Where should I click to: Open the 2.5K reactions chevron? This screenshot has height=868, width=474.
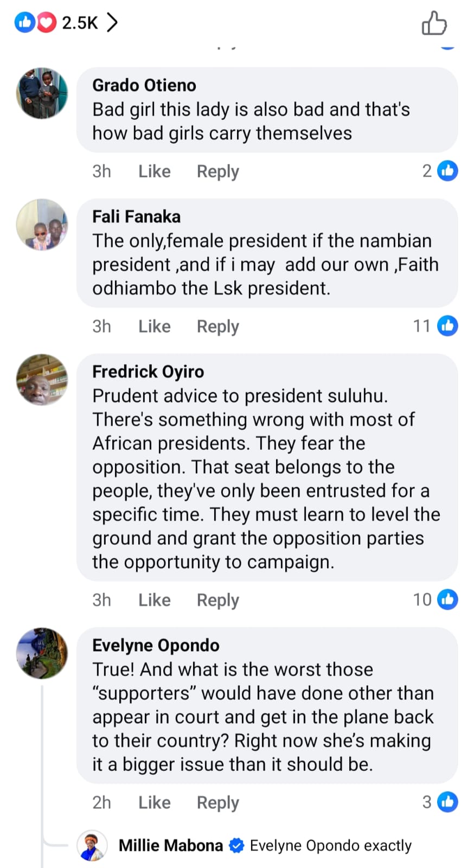pyautogui.click(x=112, y=22)
